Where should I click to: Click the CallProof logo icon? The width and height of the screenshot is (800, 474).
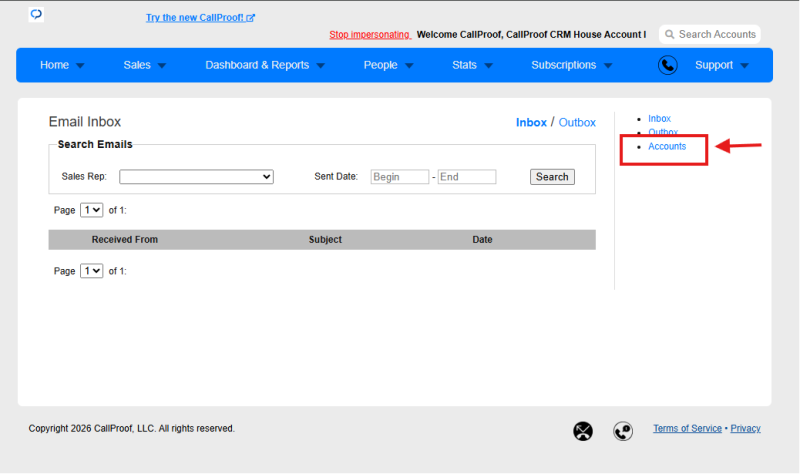click(x=36, y=14)
